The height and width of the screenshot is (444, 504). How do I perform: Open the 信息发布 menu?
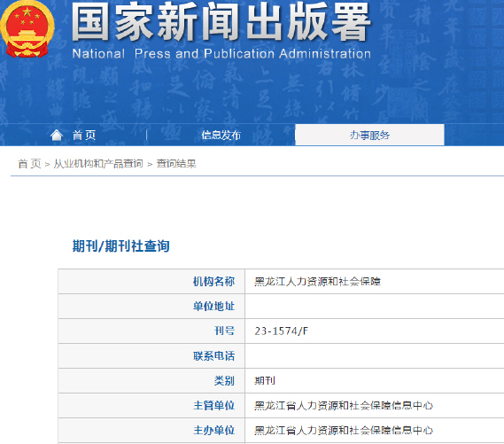(x=221, y=135)
